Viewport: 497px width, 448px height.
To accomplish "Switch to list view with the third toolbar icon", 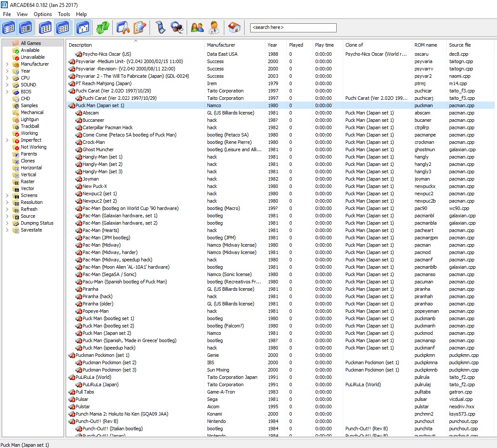I will (x=45, y=28).
